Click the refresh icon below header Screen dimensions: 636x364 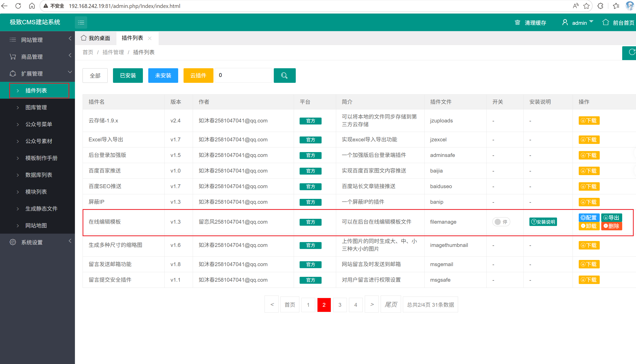(631, 52)
